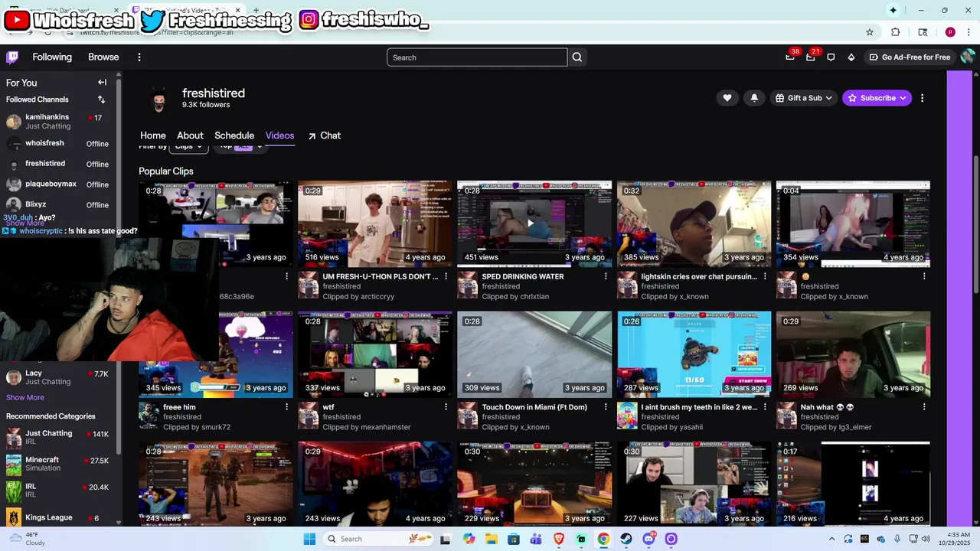980x551 pixels.
Task: Open the Kings League category
Action: 60,518
